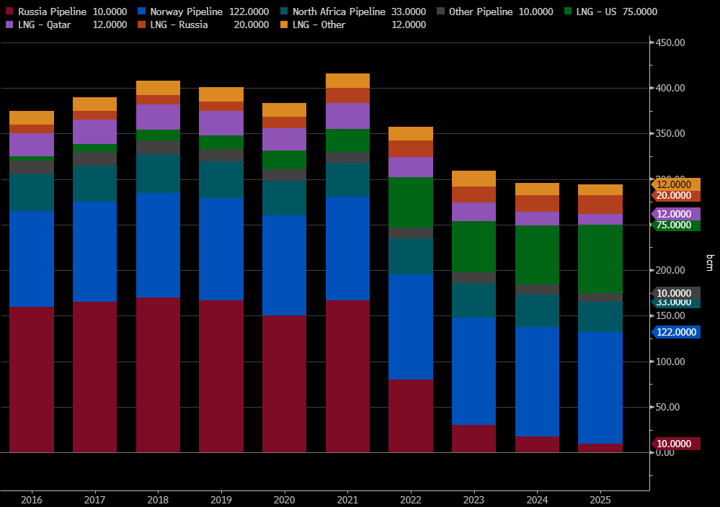Click the 150.00 y-axis tick label

pos(670,316)
